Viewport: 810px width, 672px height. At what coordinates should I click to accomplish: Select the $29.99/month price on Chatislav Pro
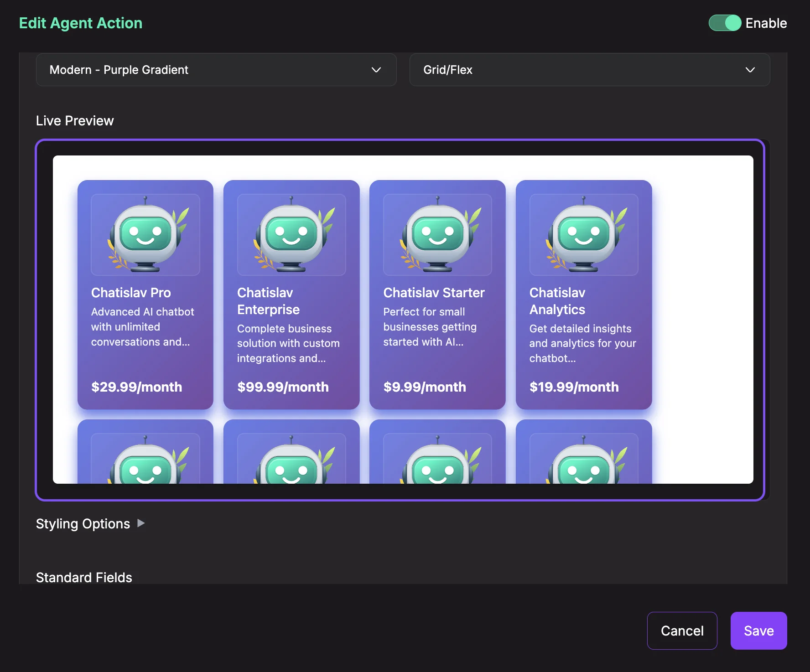tap(136, 387)
